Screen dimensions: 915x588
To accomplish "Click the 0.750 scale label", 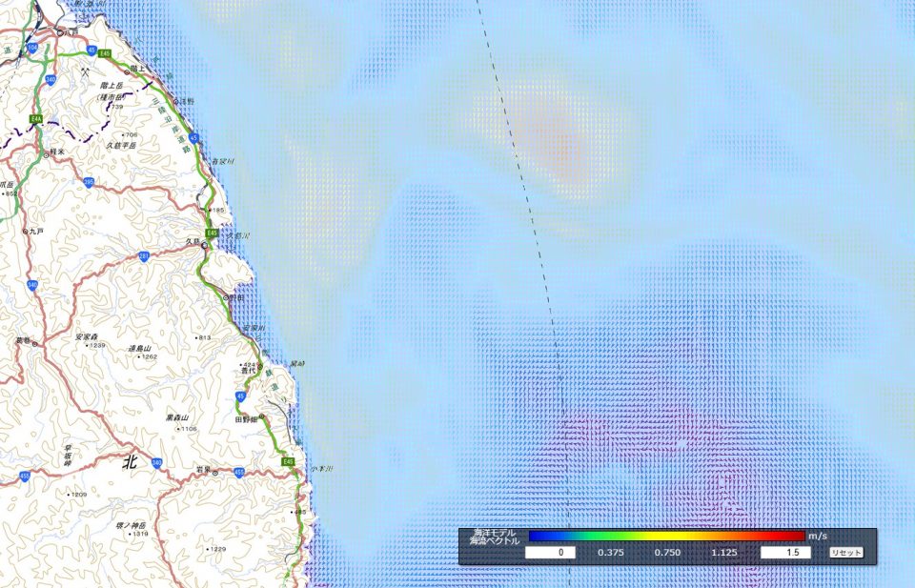I will pyautogui.click(x=667, y=553).
